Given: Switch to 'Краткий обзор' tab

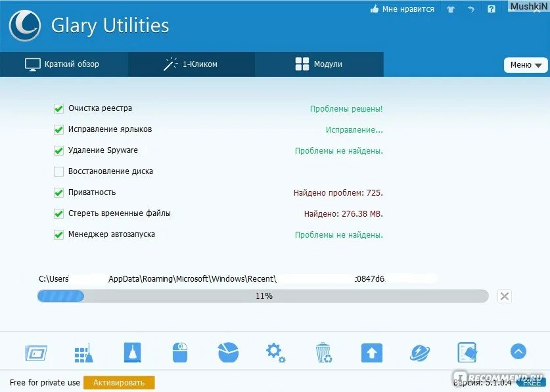Looking at the screenshot, I should coord(64,64).
